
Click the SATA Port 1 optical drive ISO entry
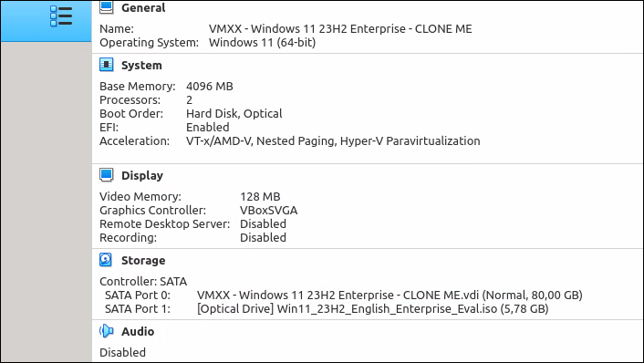click(x=372, y=309)
